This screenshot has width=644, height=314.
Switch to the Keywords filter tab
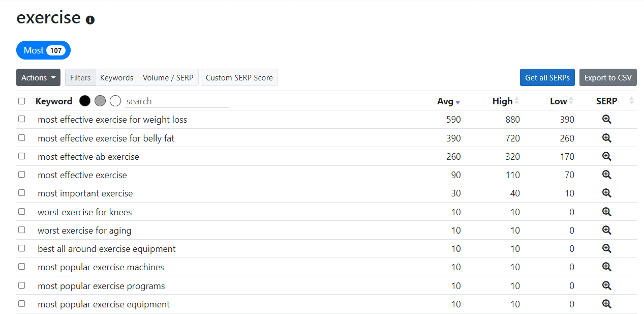pos(116,77)
